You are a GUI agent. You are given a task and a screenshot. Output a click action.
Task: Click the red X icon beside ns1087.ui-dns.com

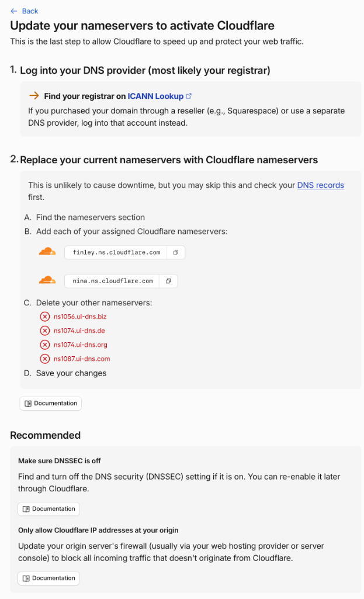(x=45, y=359)
